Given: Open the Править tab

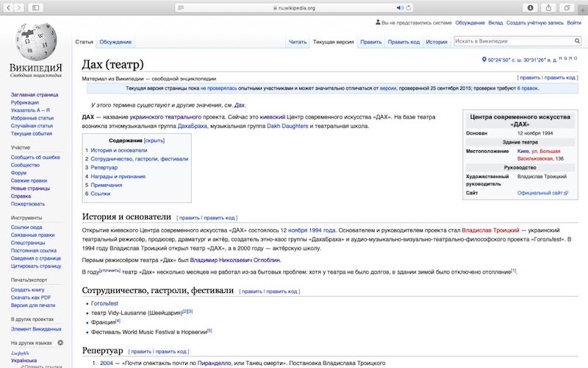Looking at the screenshot, I should (x=371, y=42).
